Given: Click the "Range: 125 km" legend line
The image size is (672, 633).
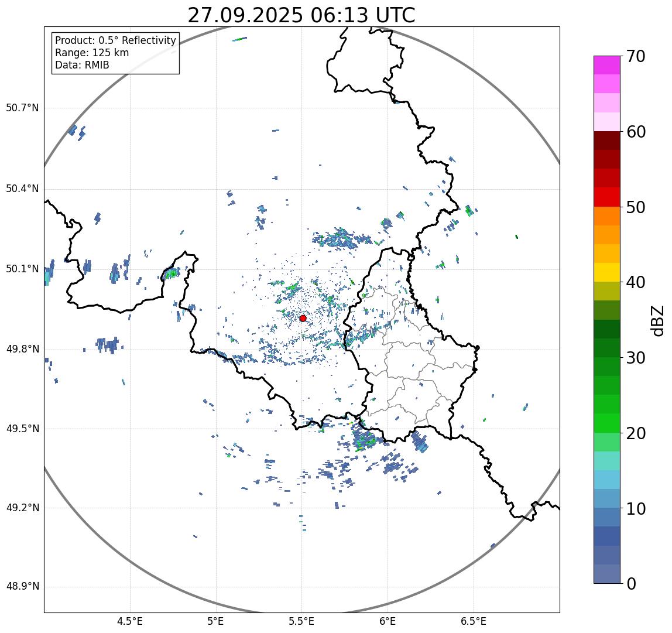Looking at the screenshot, I should 92,53.
